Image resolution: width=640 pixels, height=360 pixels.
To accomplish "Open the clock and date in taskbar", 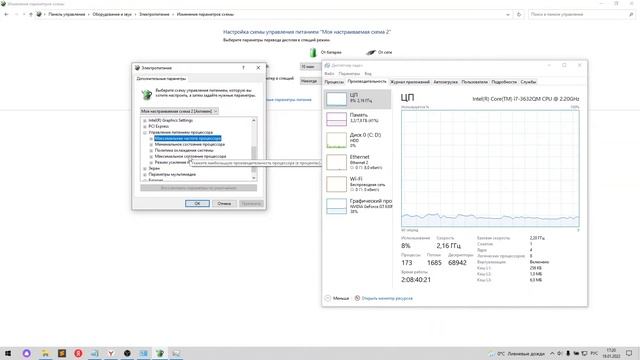I will (611, 353).
